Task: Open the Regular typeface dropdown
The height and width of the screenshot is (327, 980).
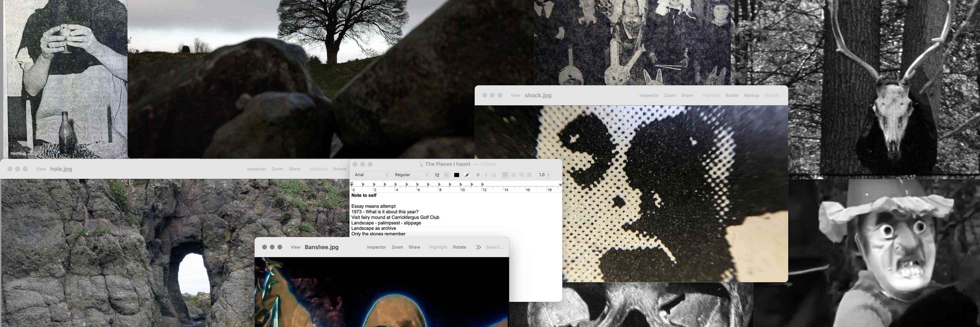Action: click(411, 175)
